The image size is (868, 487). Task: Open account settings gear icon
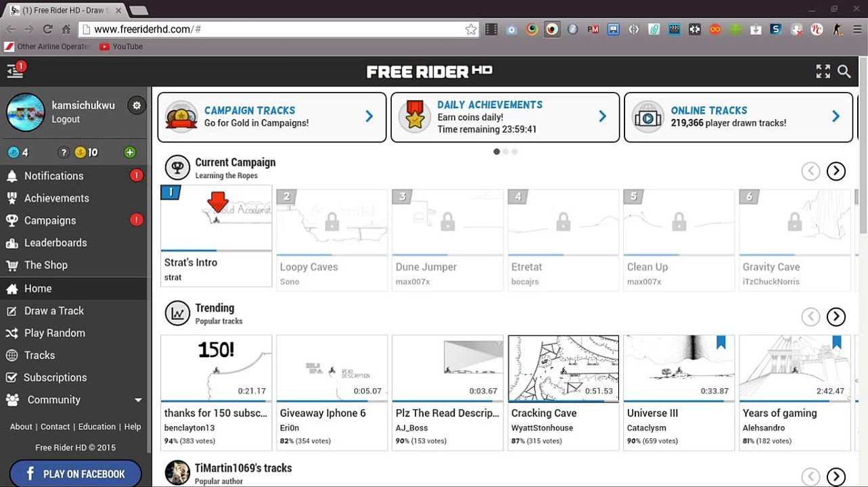pos(137,106)
